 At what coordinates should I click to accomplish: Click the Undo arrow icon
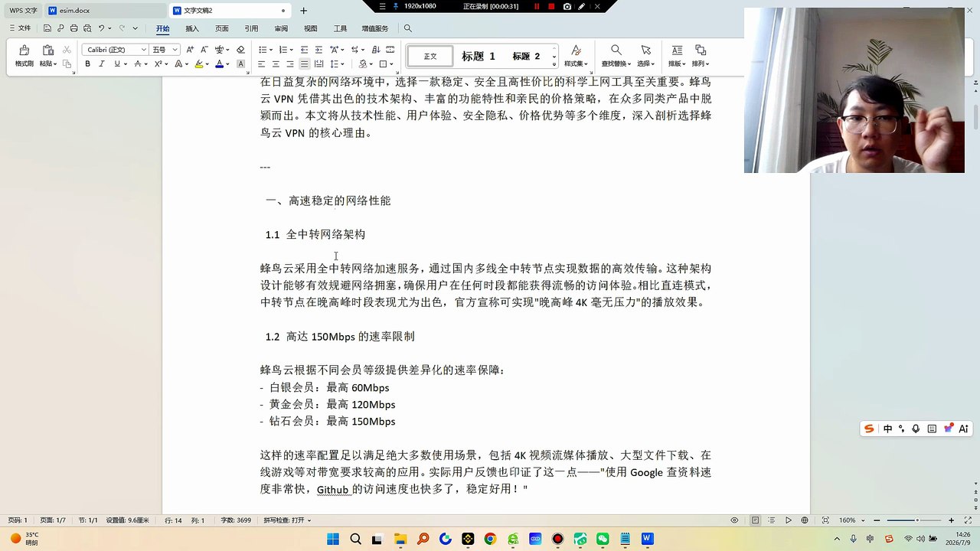[x=101, y=28]
